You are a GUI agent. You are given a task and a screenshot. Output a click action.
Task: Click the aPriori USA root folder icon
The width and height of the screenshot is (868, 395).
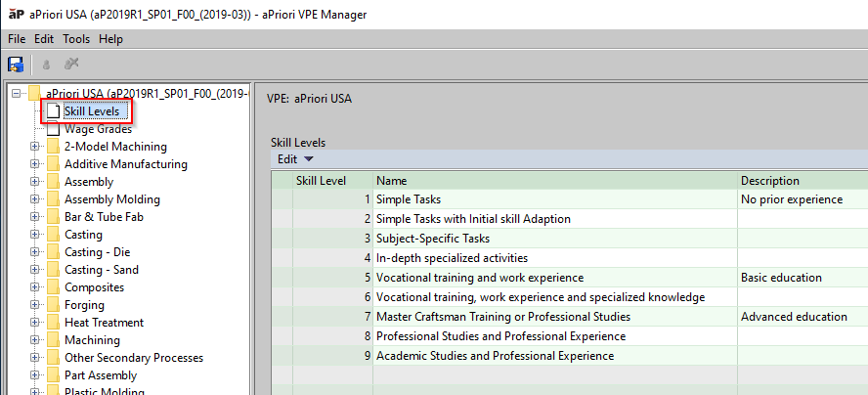click(x=35, y=94)
